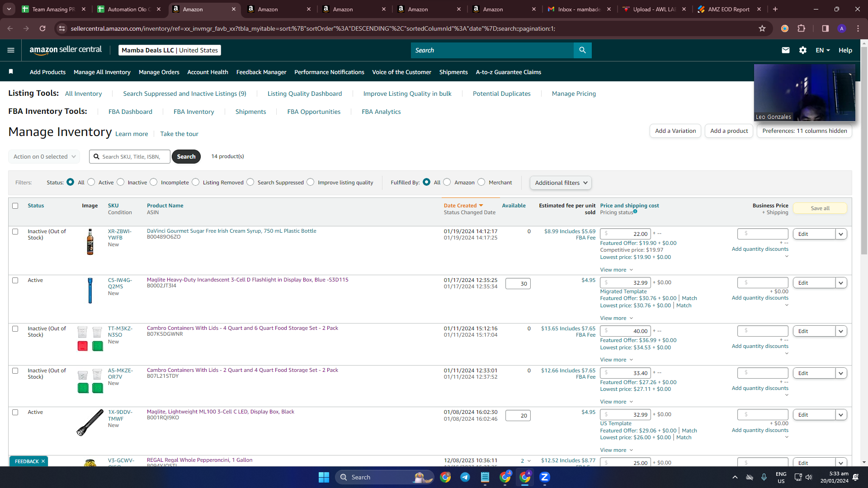Edit price field showing 22.00
The image size is (868, 488).
point(625,234)
